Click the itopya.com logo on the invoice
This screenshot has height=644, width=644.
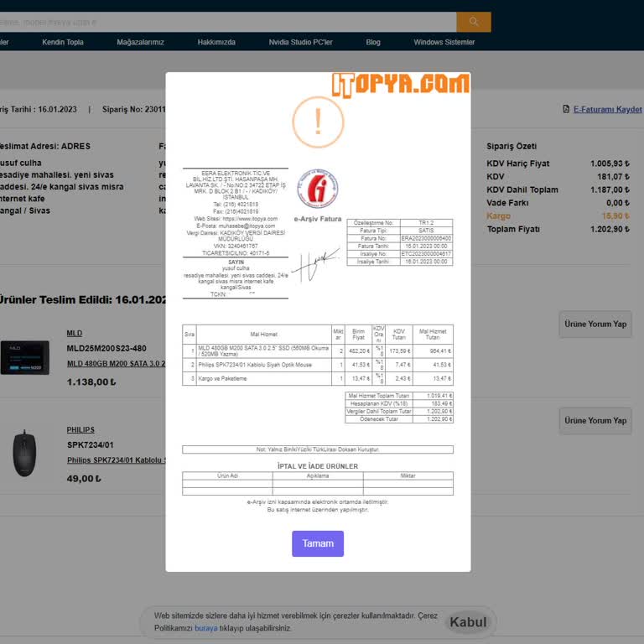click(401, 85)
